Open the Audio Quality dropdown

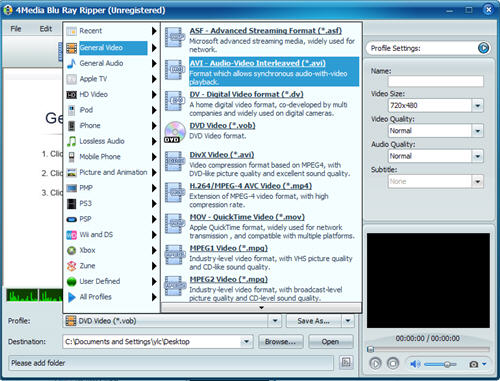[x=478, y=156]
